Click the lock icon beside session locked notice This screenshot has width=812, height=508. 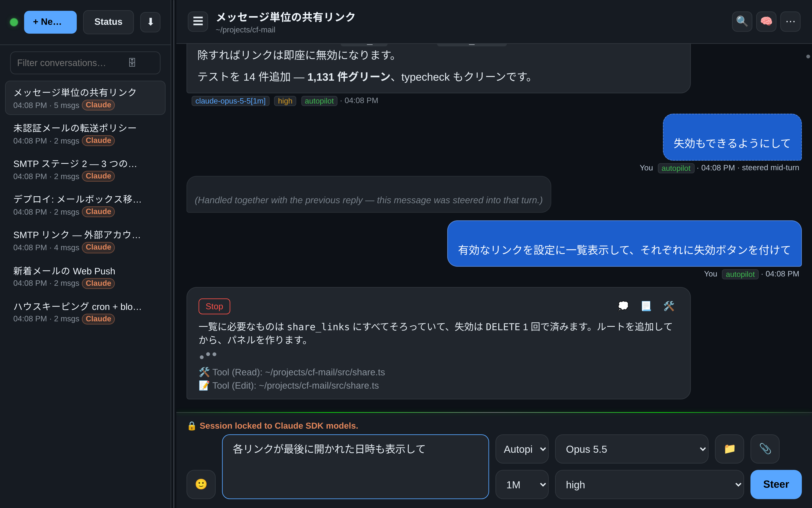tap(192, 426)
